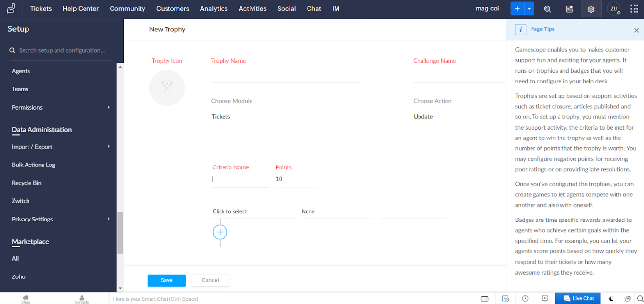Add a new criteria with the plus circle
This screenshot has width=644, height=304.
pyautogui.click(x=220, y=232)
